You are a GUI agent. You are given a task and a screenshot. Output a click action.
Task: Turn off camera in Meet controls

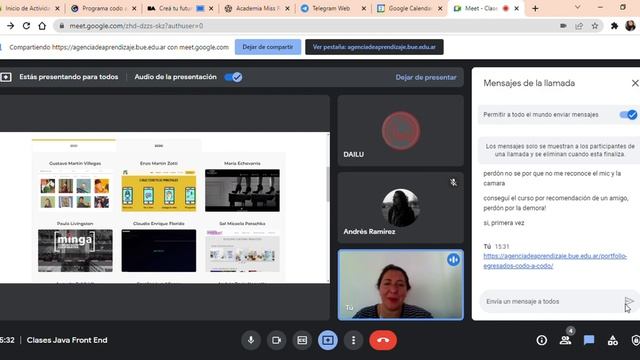[276, 340]
